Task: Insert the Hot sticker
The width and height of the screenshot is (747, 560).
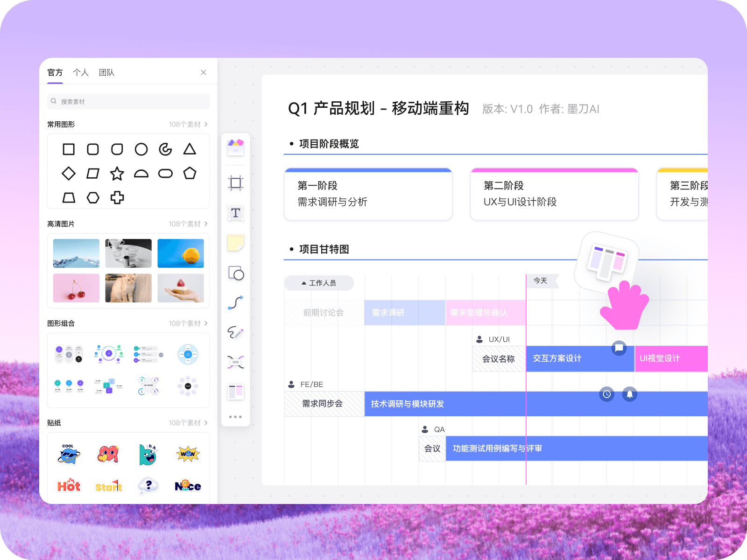Action: 69,486
